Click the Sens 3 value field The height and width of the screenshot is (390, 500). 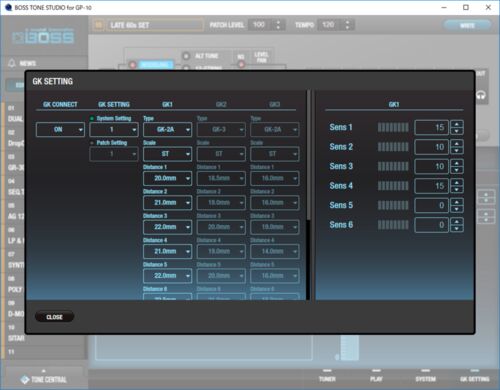[x=431, y=166]
